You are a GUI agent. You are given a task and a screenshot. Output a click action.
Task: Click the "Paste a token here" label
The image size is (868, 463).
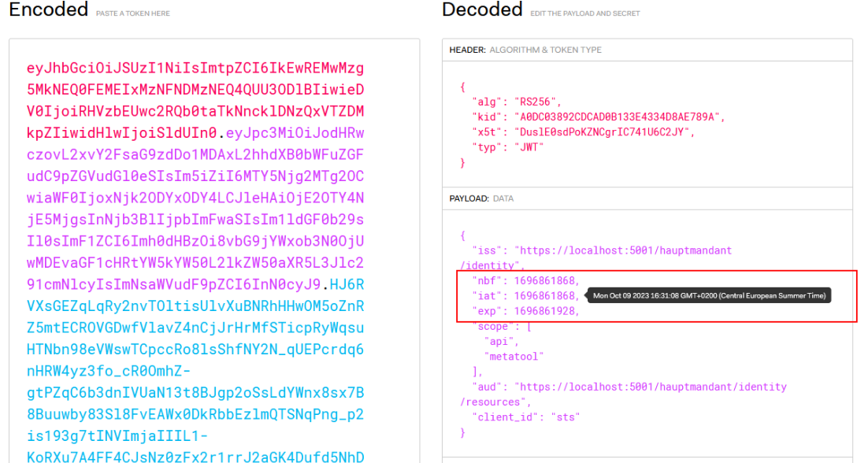coord(132,13)
